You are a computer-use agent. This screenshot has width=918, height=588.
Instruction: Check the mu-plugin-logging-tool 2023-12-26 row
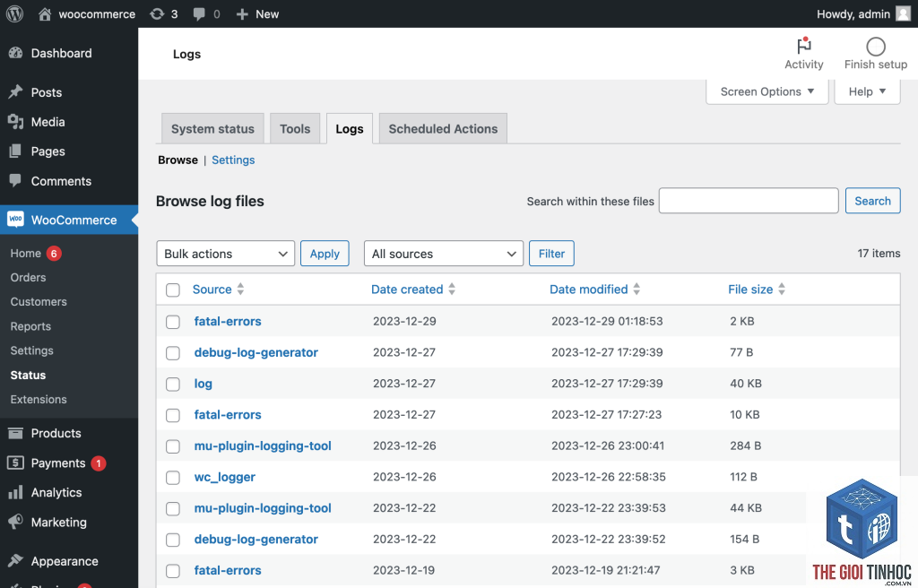[173, 446]
